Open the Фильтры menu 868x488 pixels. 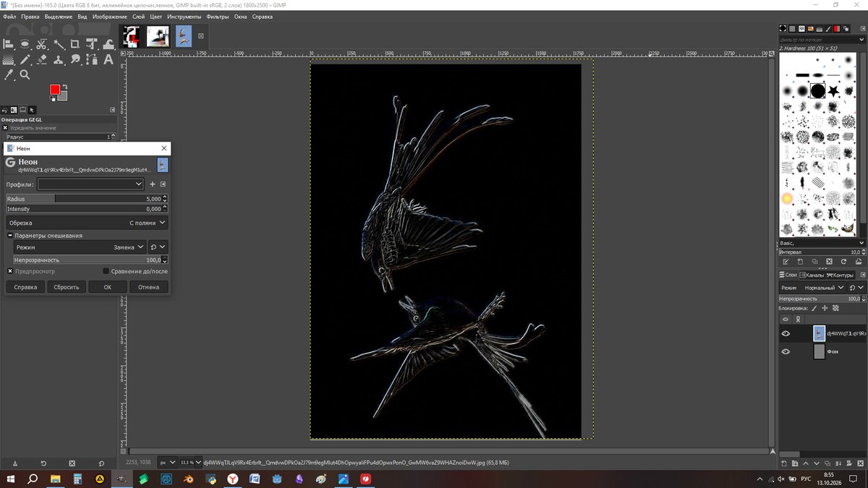pyautogui.click(x=218, y=16)
